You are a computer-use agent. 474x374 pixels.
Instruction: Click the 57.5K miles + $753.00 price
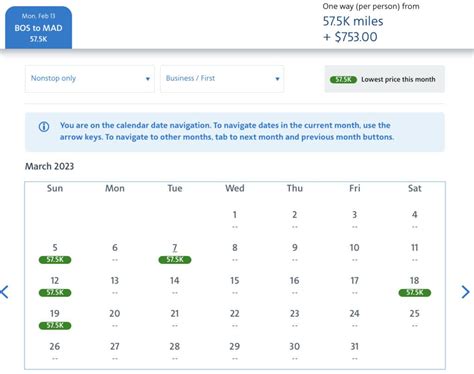point(353,29)
